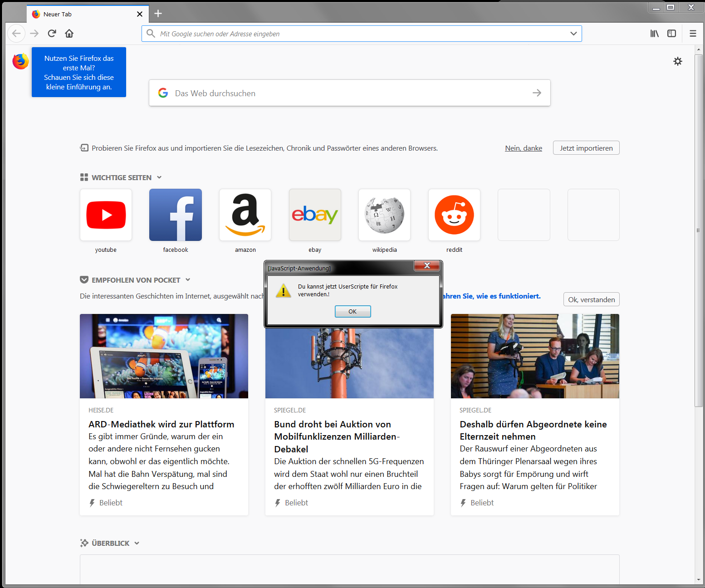Viewport: 705px width, 588px height.
Task: Click the Google logo in search box
Action: point(163,93)
